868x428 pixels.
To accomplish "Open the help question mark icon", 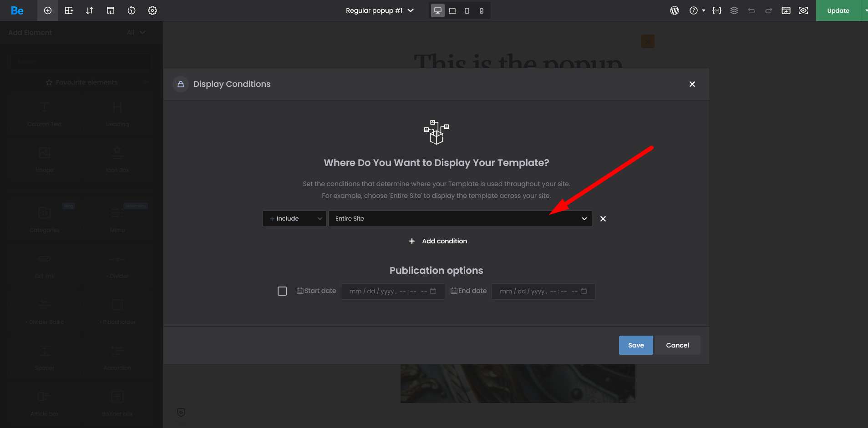I will coord(694,10).
